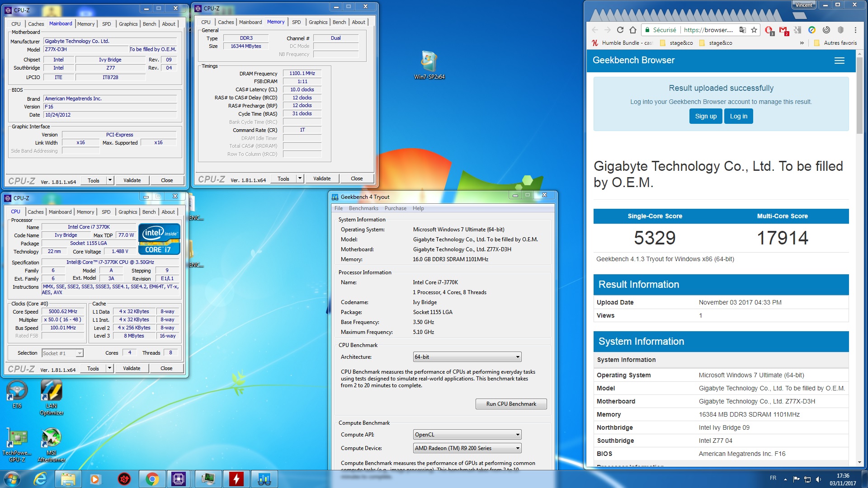Click Log in on Geekbench Browser

739,116
